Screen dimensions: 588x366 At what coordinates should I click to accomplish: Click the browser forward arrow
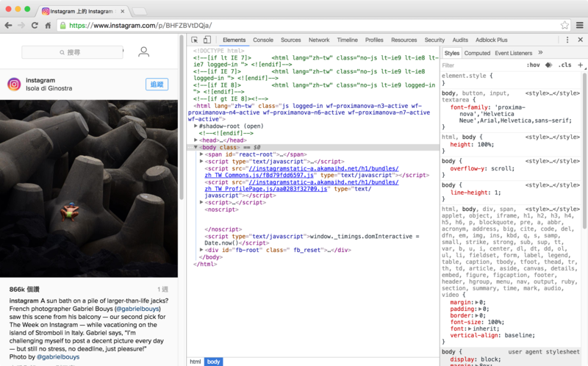[x=21, y=26]
